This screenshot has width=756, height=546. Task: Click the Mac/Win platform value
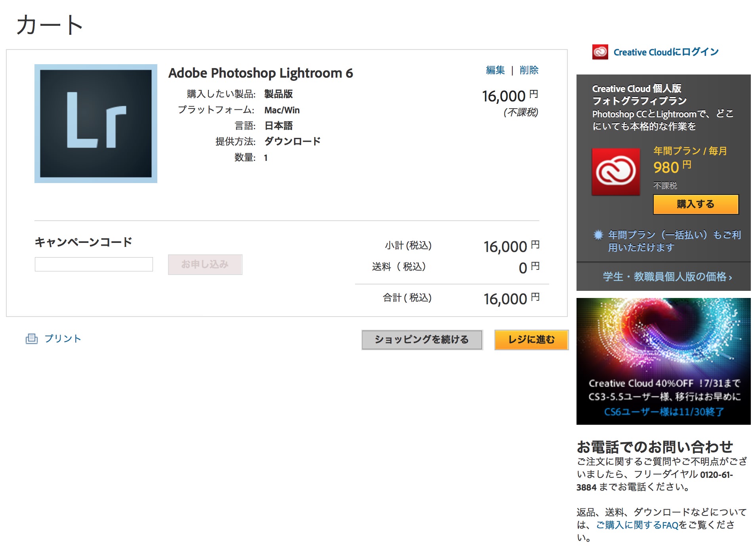(x=282, y=110)
